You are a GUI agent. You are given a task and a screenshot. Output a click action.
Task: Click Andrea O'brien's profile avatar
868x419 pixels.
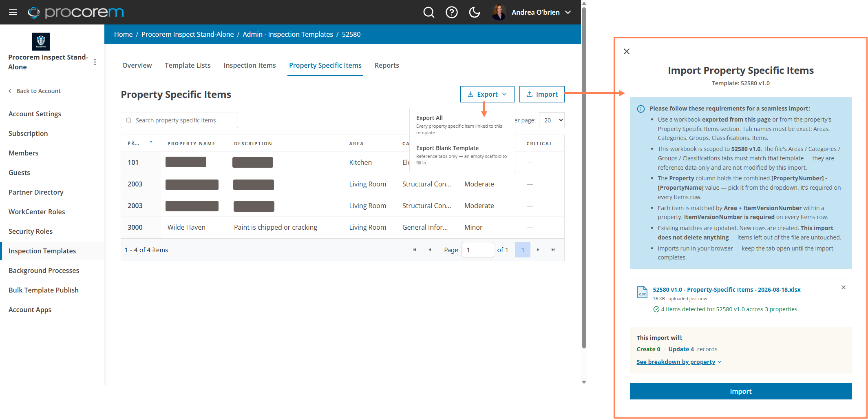(499, 12)
